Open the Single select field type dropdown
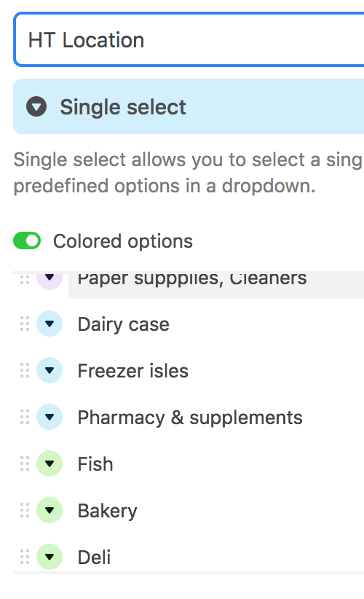Viewport: 364px width, 599px height. (x=189, y=106)
